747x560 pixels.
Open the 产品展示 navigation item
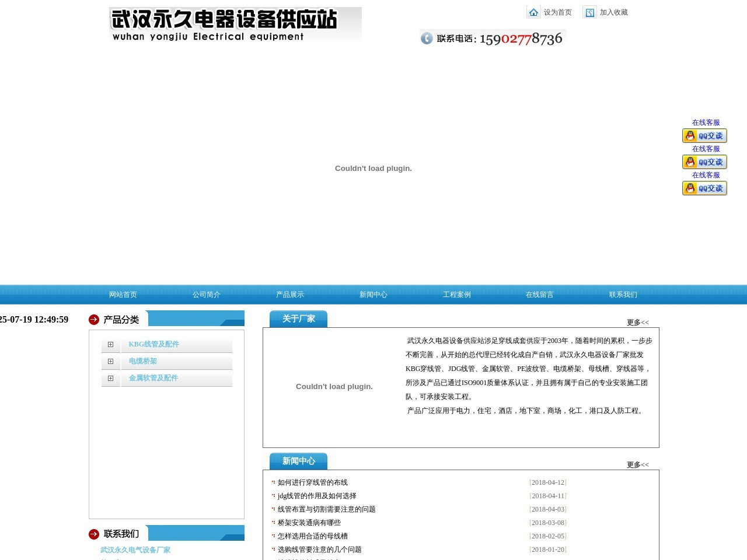[x=289, y=295]
